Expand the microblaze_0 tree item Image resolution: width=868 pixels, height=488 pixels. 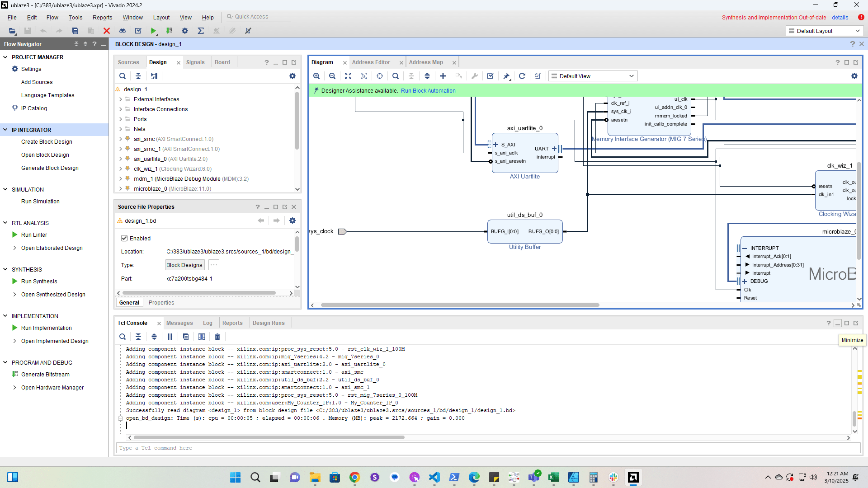click(x=121, y=189)
